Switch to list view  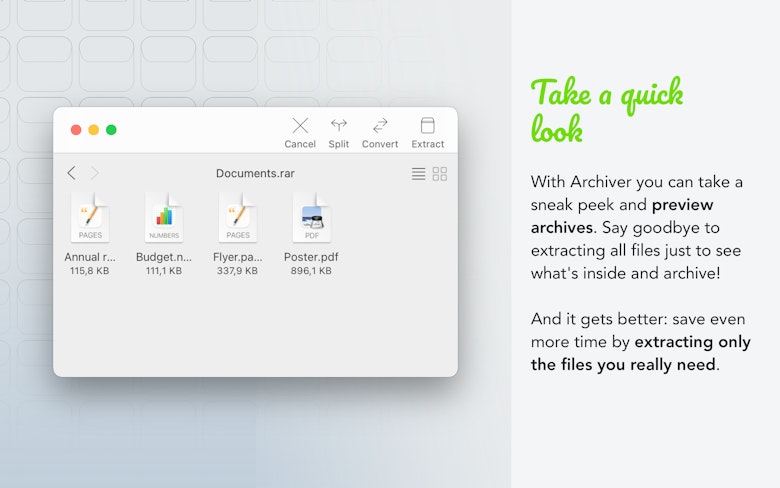[x=418, y=174]
